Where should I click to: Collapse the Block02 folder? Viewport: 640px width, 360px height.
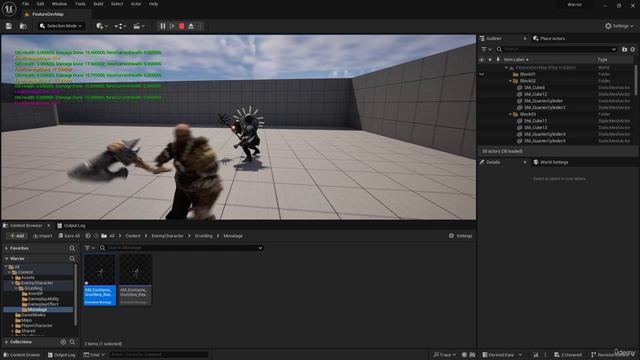pos(510,81)
